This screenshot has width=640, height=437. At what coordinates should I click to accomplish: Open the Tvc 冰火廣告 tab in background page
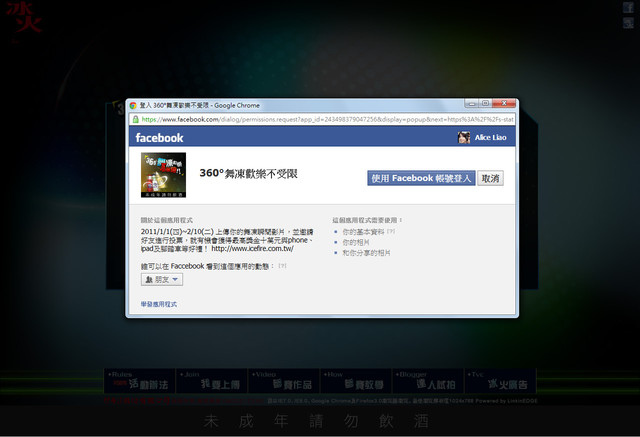[x=500, y=381]
